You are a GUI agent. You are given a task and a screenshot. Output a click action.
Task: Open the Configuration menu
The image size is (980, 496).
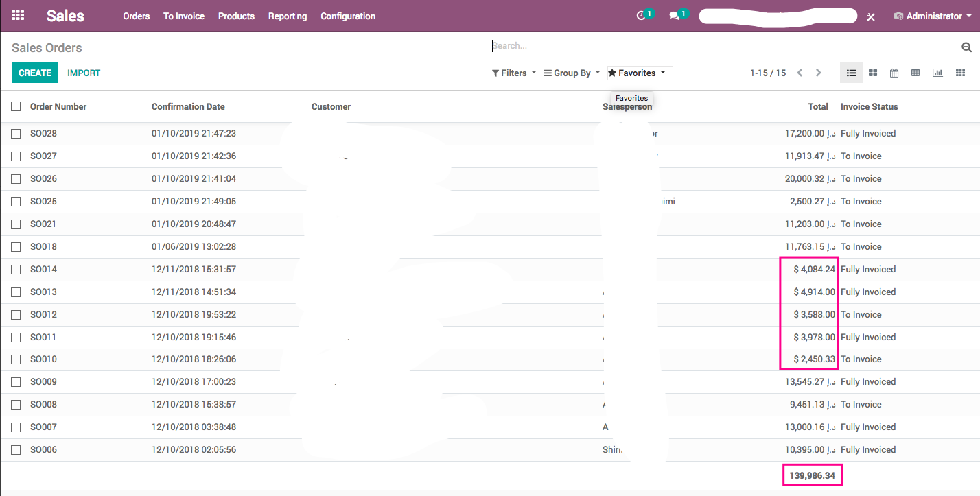pyautogui.click(x=348, y=16)
